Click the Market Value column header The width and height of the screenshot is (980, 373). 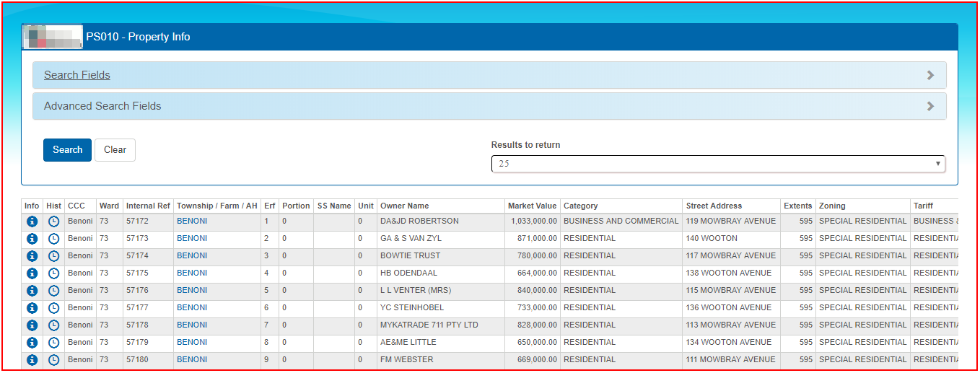click(532, 206)
